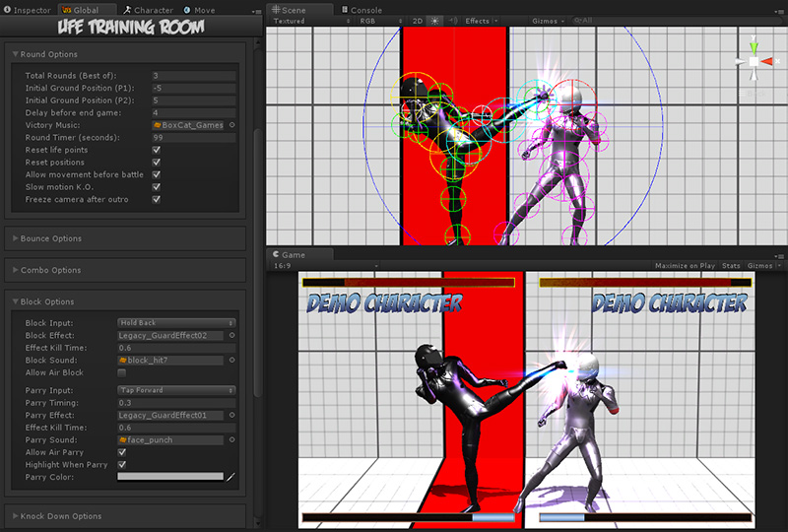Open Block Input Hold Back dropdown
This screenshot has width=788, height=532.
[176, 323]
